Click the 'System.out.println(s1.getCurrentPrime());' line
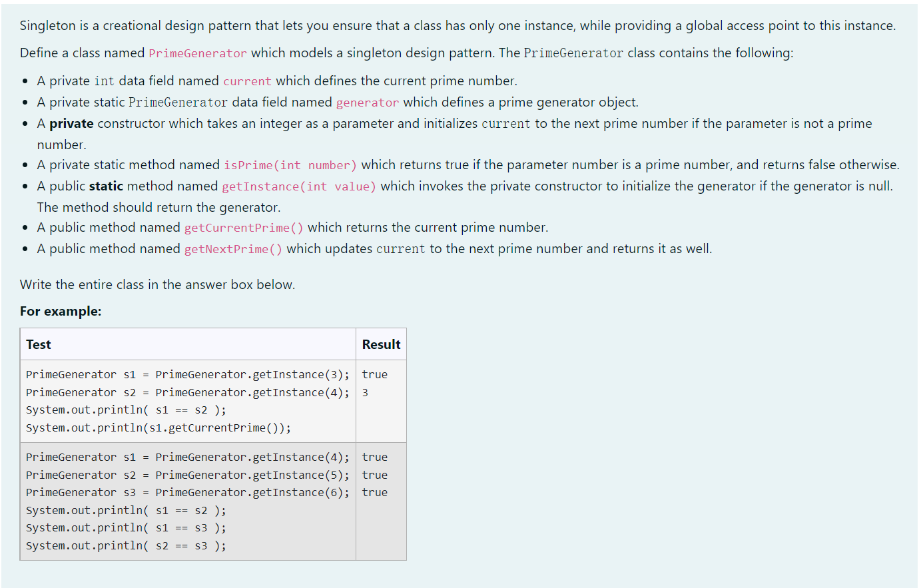The height and width of the screenshot is (588, 923). click(158, 428)
